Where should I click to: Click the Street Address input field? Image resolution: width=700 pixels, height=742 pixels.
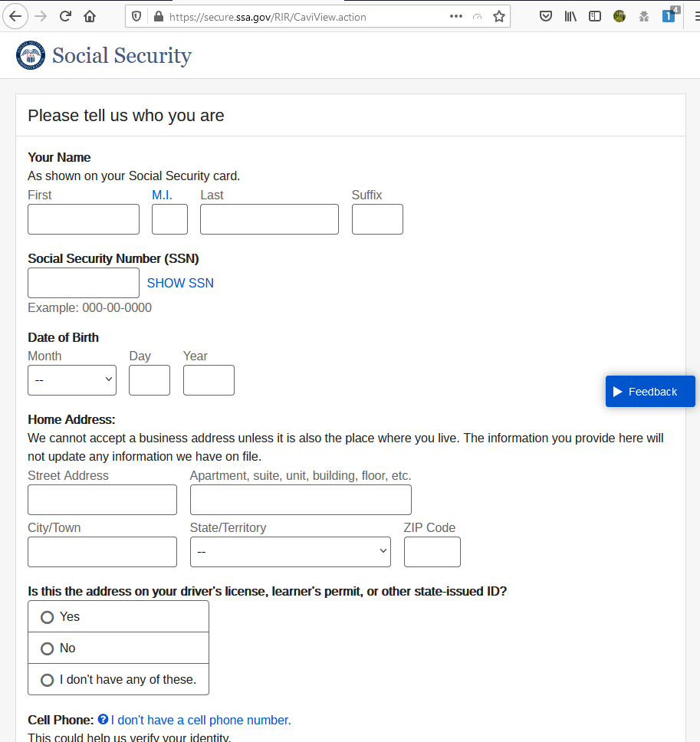(x=102, y=500)
